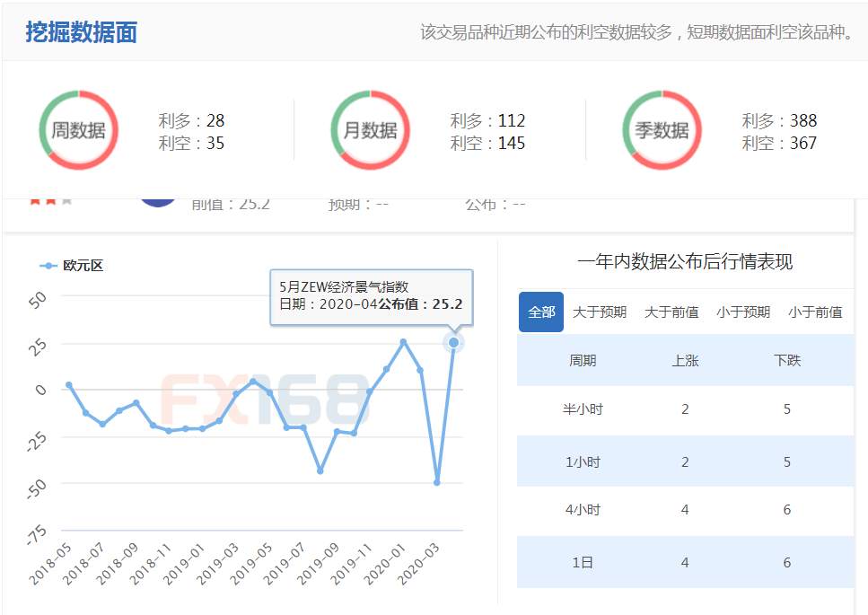Click the star importance rating
Viewport: 868px width, 615px height.
[51, 201]
